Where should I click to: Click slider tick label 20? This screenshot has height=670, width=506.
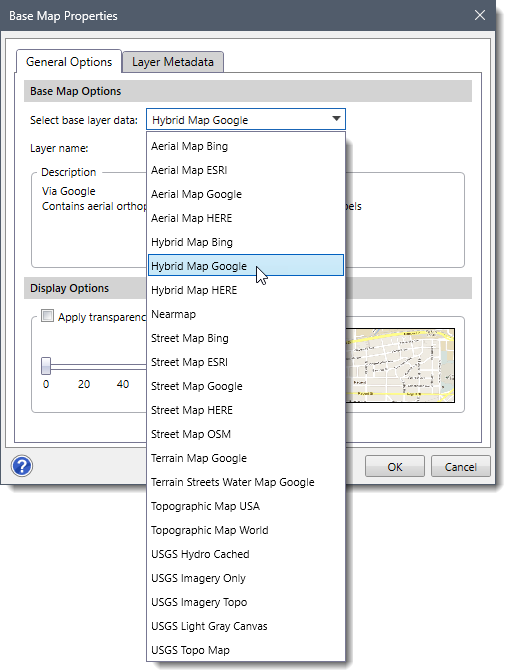click(x=84, y=384)
